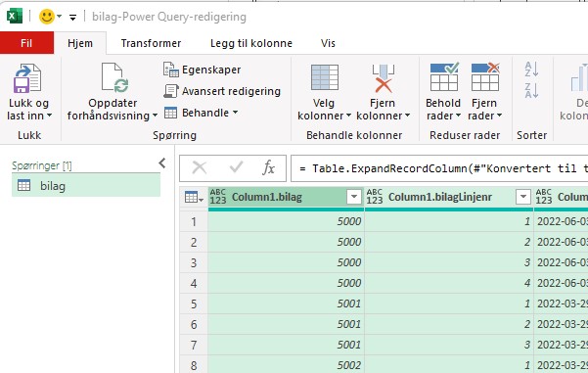The image size is (588, 373).
Task: Open the Column1.bilag filter dropdown
Action: [353, 197]
